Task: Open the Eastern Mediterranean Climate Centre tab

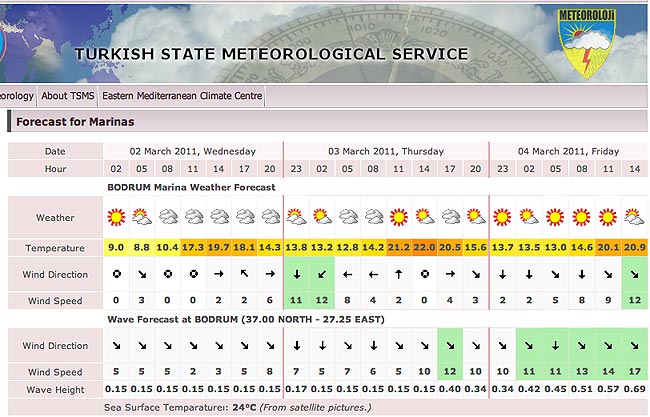Action: point(182,96)
